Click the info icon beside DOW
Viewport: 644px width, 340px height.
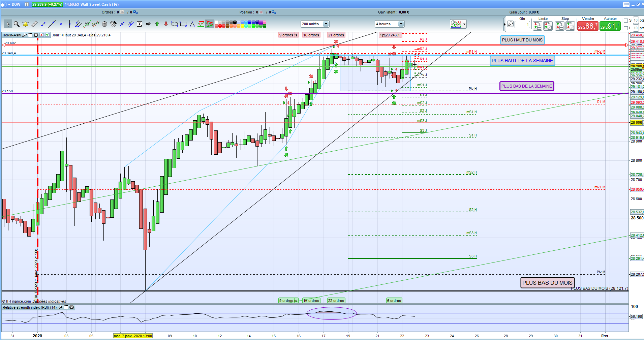(x=26, y=4)
